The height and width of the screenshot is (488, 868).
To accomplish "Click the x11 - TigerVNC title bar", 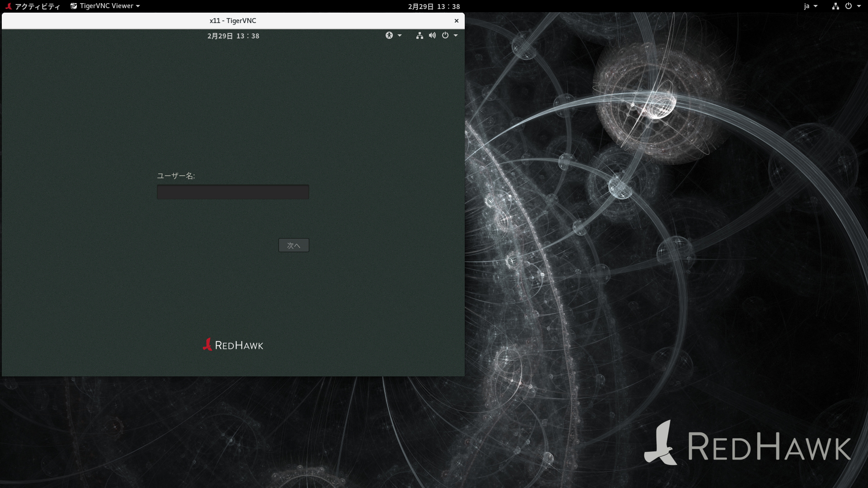I will coord(233,21).
